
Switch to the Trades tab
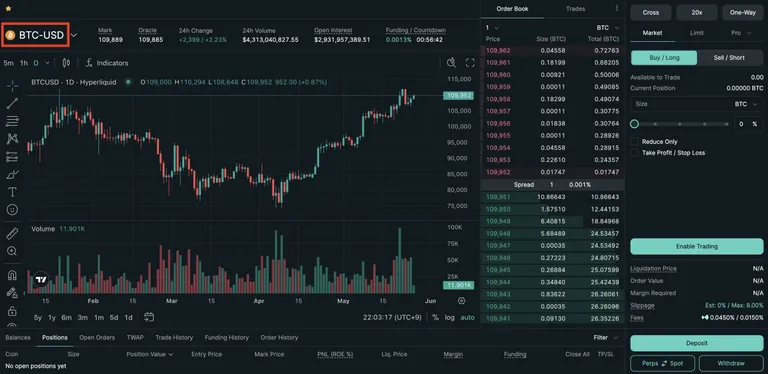tap(575, 9)
